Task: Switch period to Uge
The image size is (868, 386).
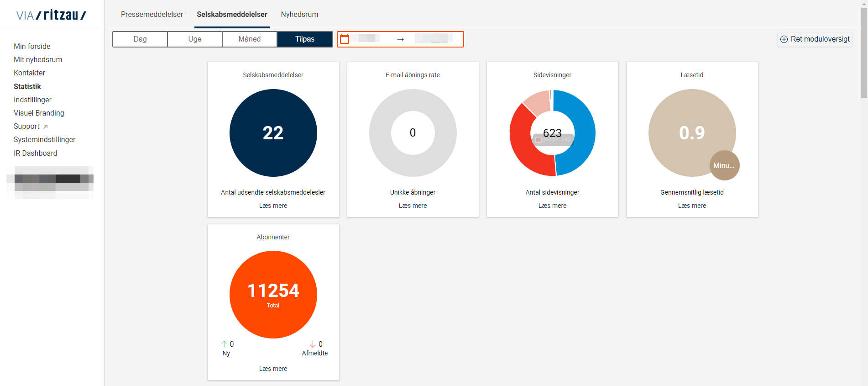Action: pos(195,39)
